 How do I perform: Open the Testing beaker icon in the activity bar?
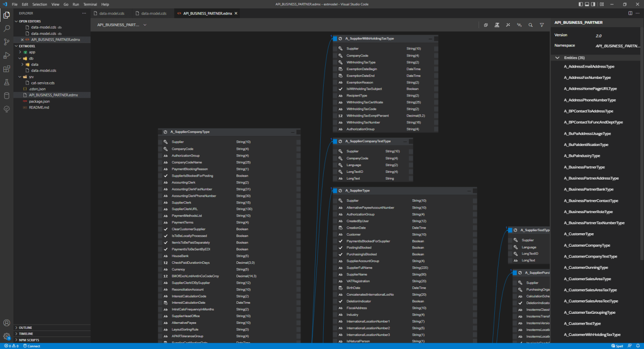coord(6,82)
